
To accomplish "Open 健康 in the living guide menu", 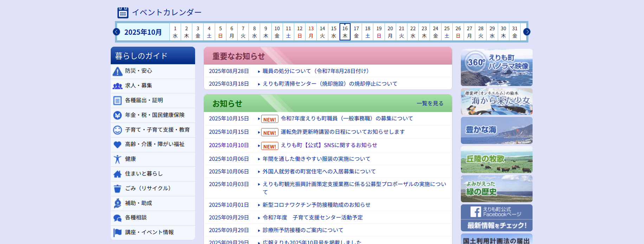I will click(x=130, y=159).
